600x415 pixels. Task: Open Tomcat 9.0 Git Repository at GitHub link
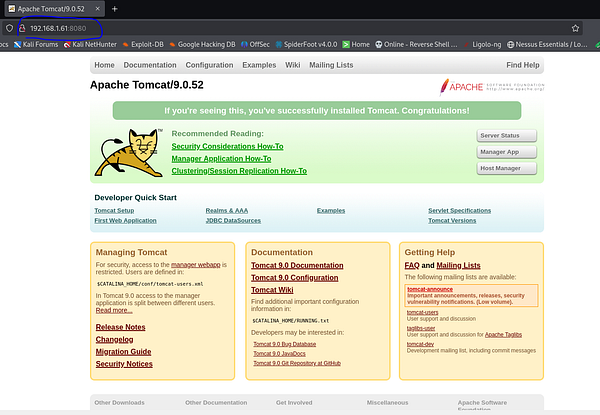point(297,363)
